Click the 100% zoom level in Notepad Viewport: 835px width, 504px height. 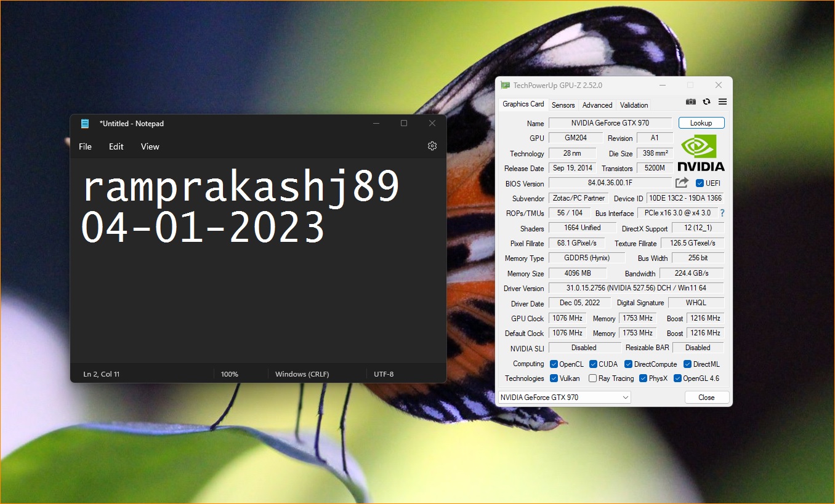point(230,374)
